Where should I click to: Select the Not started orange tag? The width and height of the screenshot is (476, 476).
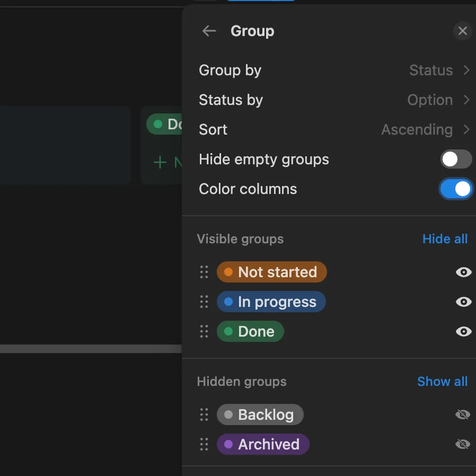point(272,272)
